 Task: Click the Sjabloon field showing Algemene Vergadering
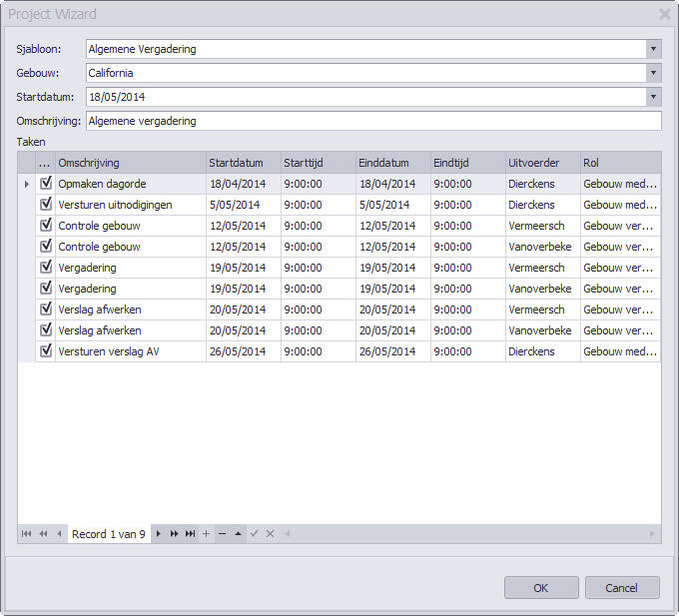(x=365, y=49)
